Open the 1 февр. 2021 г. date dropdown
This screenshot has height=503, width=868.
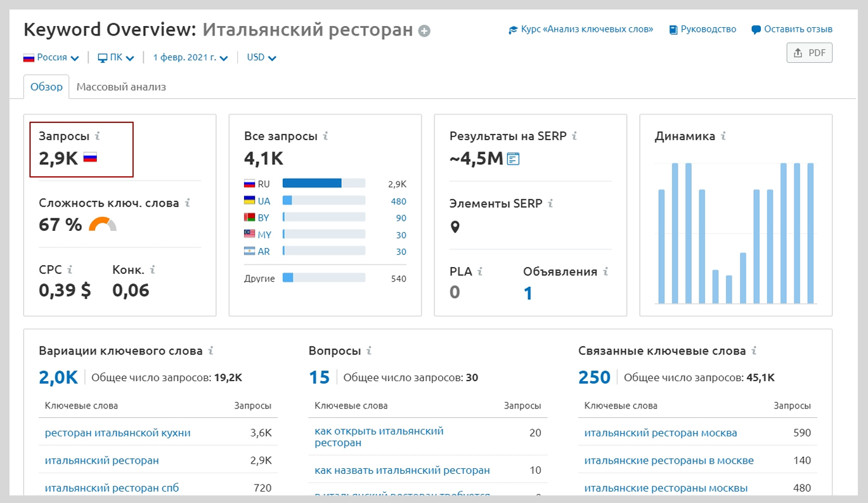tap(190, 57)
